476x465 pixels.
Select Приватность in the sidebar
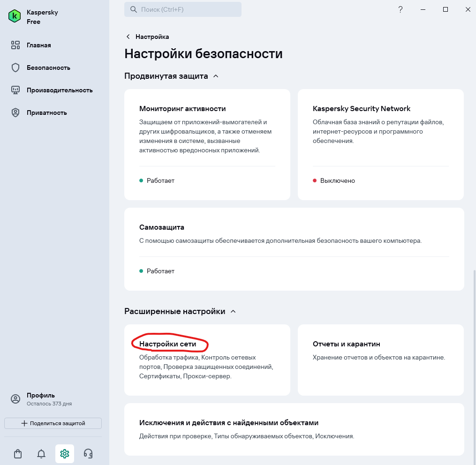pyautogui.click(x=46, y=112)
